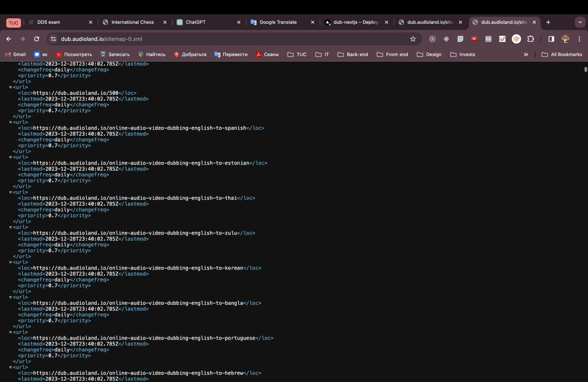Screen dimensions: 588x382
Task: Toggle the browser side panel
Action: (x=551, y=39)
